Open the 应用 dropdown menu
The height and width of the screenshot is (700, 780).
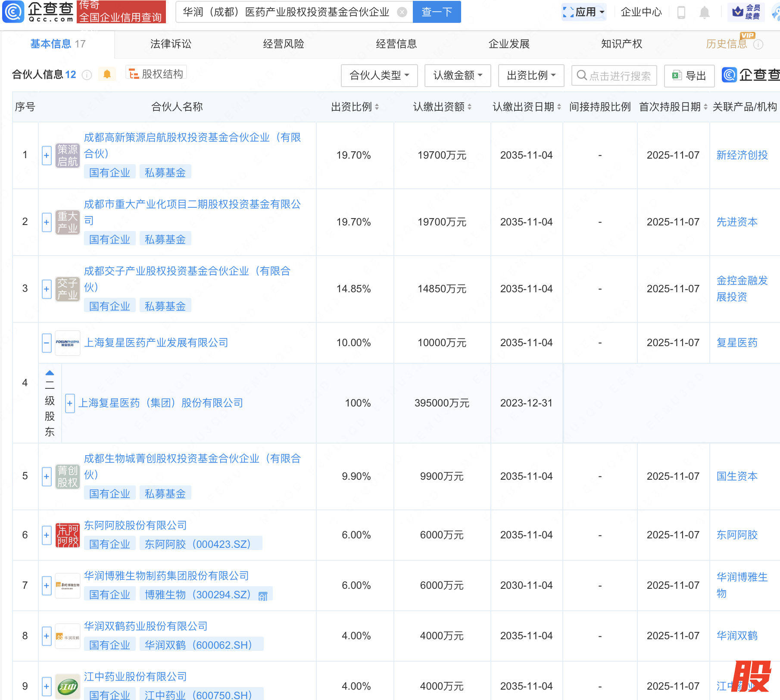pyautogui.click(x=584, y=12)
